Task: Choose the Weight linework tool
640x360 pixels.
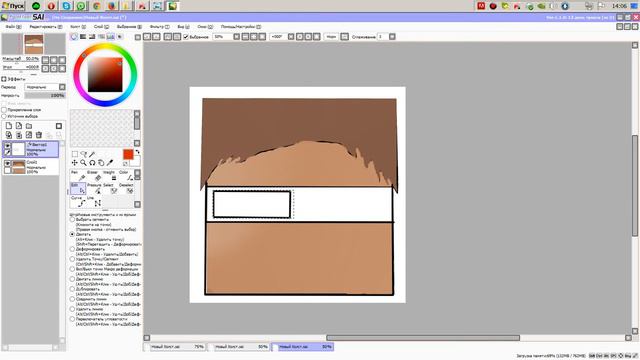Action: click(110, 176)
